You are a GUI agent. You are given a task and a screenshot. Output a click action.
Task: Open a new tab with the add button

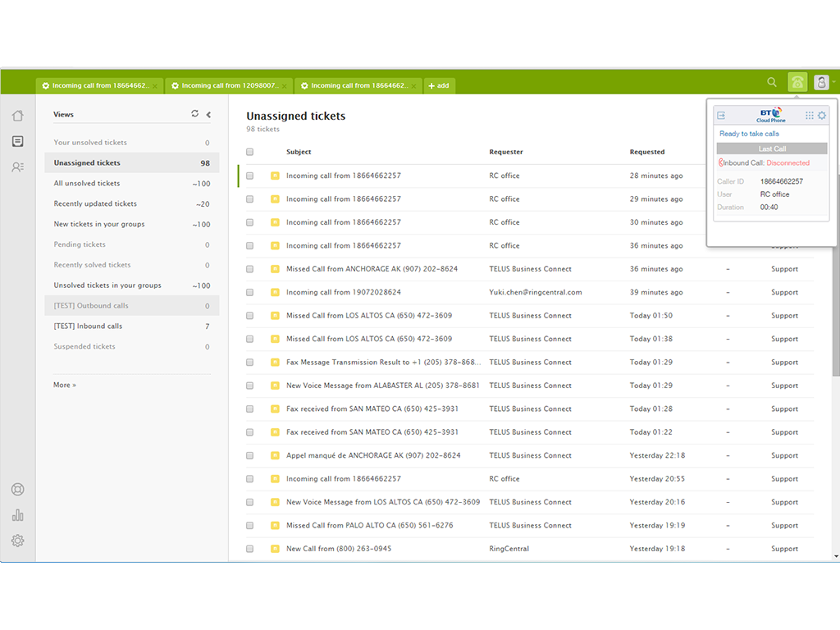[440, 85]
